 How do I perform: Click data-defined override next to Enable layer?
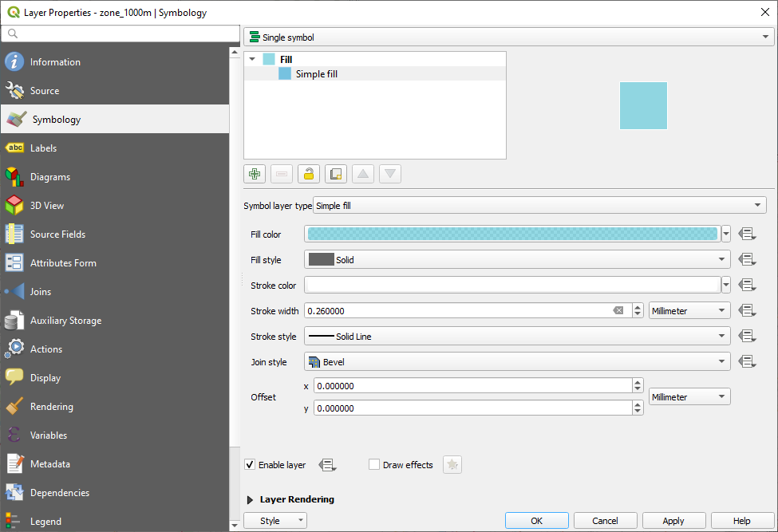(x=327, y=465)
